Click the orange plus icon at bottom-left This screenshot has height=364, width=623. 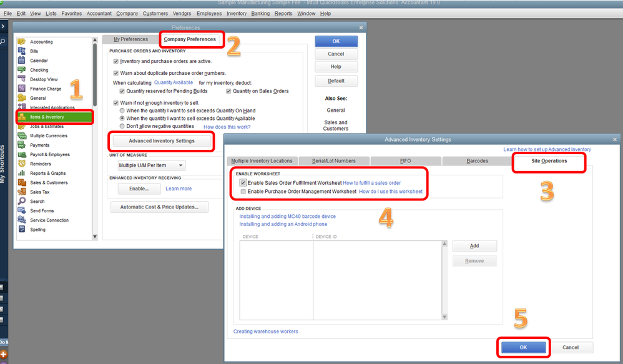click(x=4, y=354)
